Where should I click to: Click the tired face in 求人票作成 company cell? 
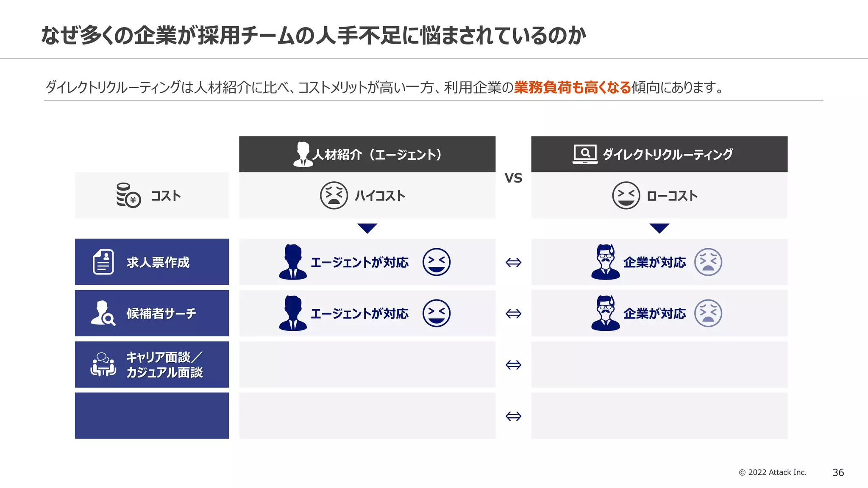[708, 262]
